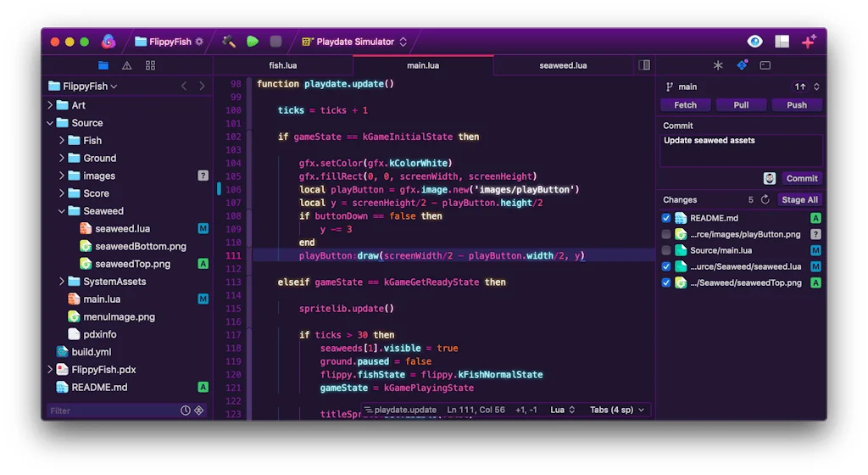The image size is (868, 475).
Task: Stage the Source/main.lua checkbox
Action: click(x=666, y=250)
